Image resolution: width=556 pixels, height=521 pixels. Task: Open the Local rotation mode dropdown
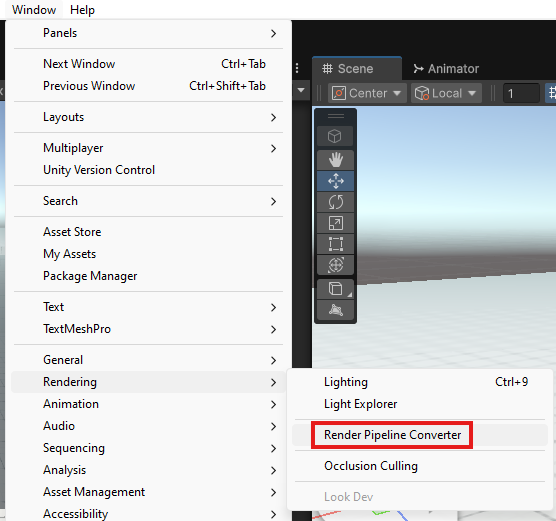[446, 93]
